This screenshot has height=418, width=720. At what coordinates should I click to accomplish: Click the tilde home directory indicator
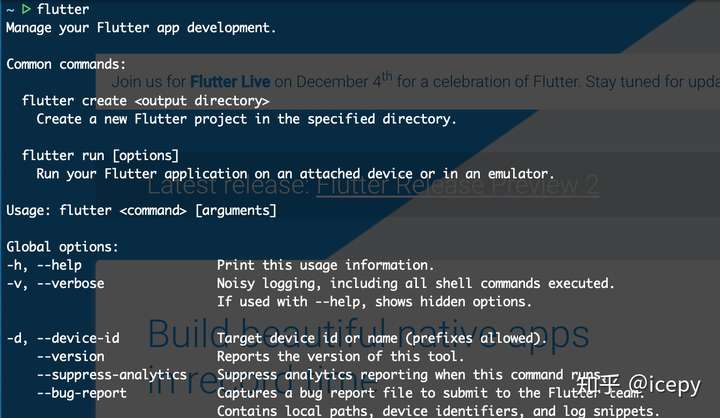pyautogui.click(x=9, y=10)
